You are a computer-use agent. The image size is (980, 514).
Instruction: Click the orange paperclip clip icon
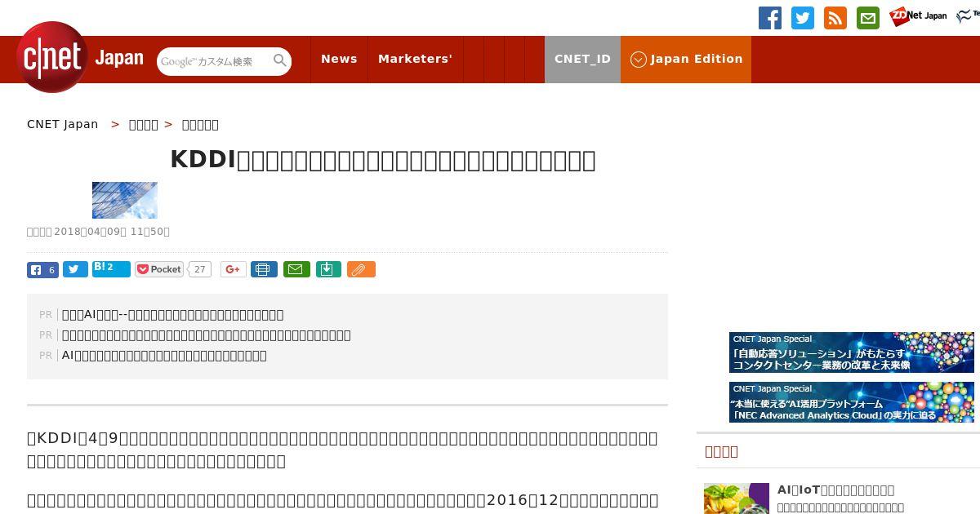(361, 269)
